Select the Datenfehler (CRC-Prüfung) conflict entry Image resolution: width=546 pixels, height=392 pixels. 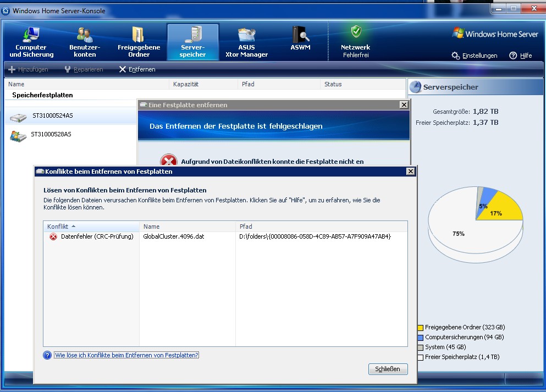tap(97, 236)
